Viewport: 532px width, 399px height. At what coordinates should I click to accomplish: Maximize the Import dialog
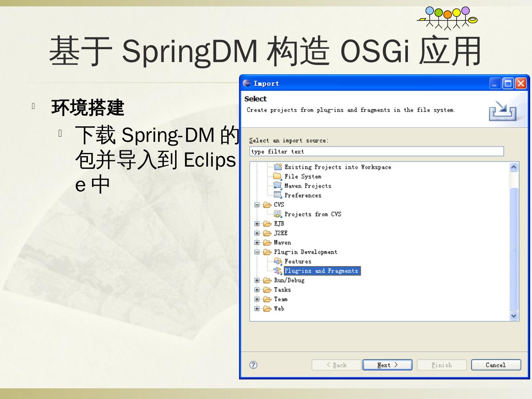[x=508, y=83]
